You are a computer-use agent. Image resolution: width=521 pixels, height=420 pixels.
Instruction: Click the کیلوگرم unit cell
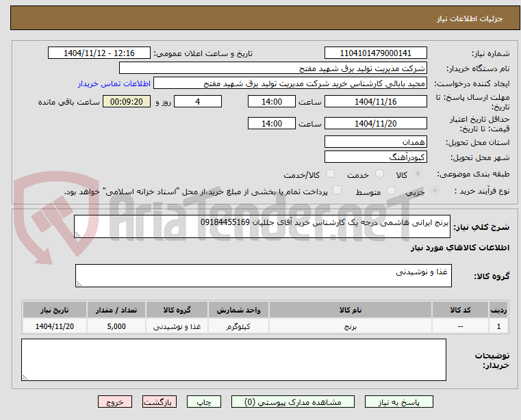coord(238,326)
